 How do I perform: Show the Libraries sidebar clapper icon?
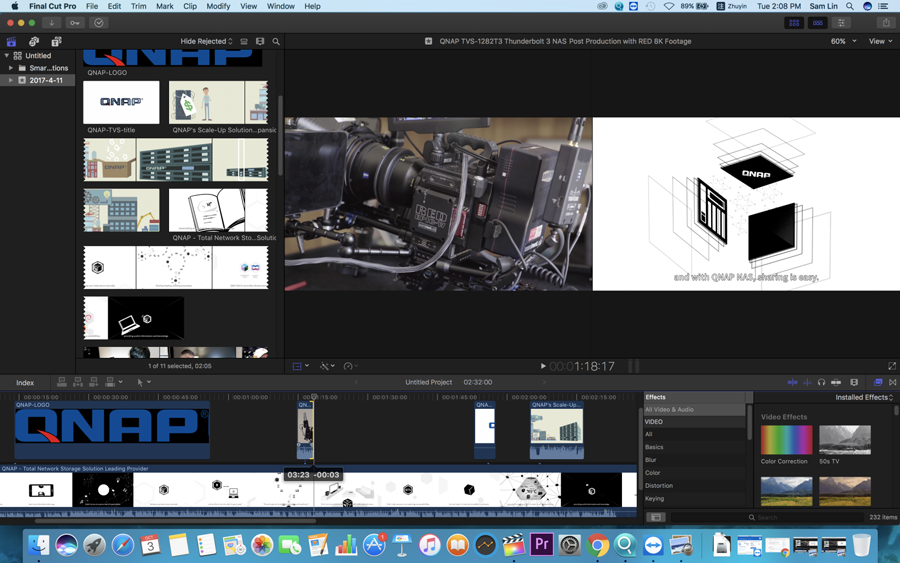11,41
